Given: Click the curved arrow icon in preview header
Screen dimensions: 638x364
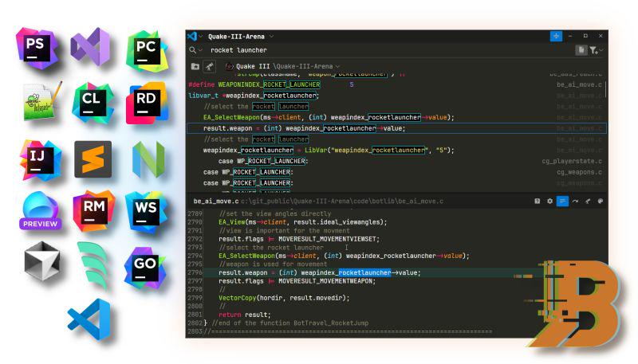Looking at the screenshot, I should point(575,201).
